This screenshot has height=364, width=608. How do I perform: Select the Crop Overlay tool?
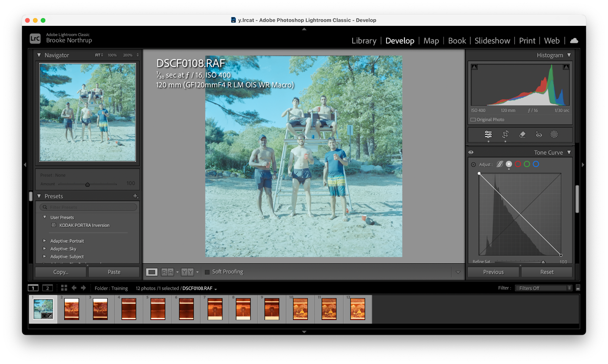505,135
